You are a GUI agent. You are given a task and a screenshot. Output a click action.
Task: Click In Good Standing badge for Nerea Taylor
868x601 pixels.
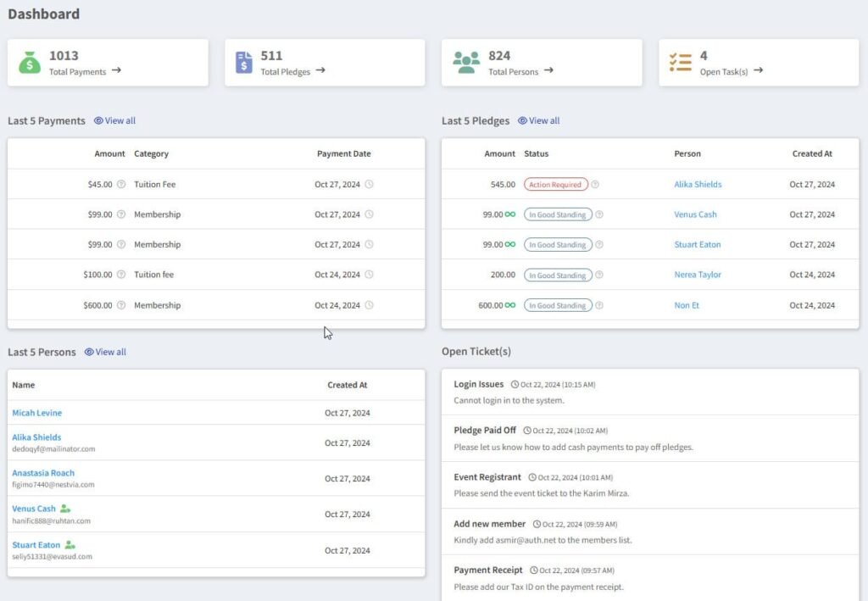coord(557,275)
